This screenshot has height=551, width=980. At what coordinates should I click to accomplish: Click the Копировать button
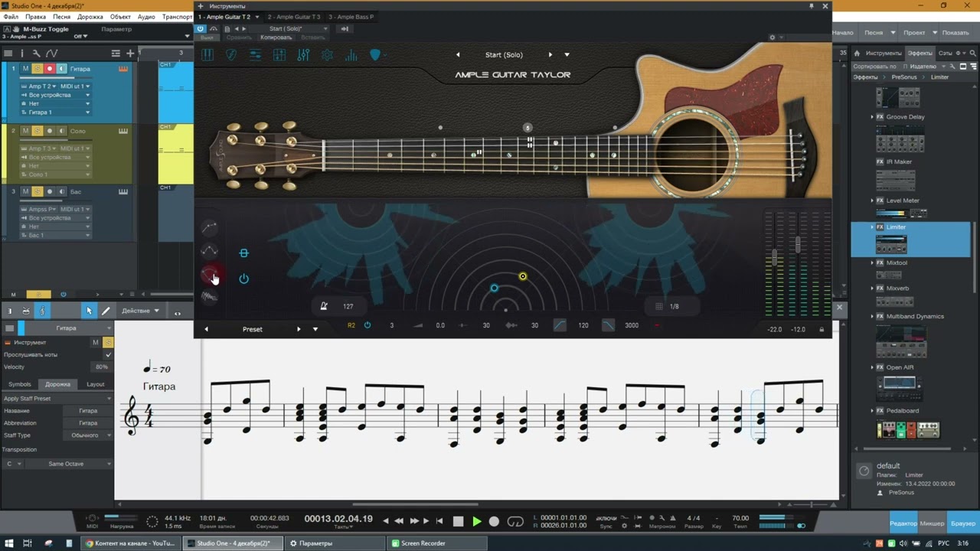click(x=276, y=37)
